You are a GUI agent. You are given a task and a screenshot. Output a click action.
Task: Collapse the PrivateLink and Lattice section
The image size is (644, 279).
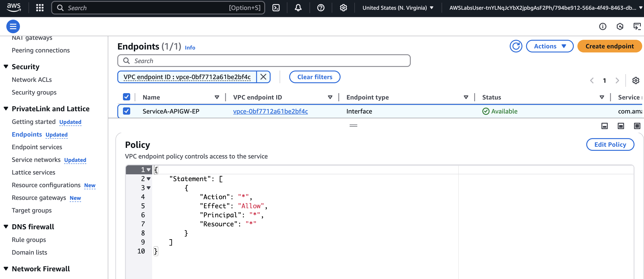tap(6, 108)
